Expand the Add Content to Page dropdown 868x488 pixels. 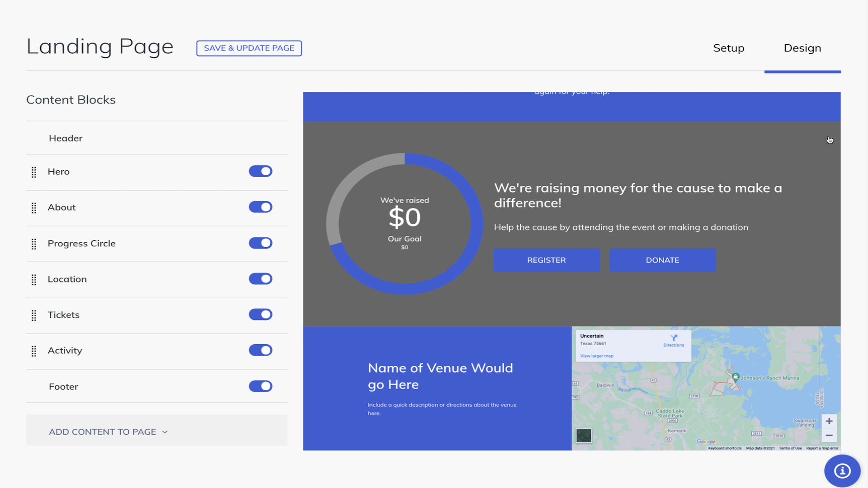(156, 431)
